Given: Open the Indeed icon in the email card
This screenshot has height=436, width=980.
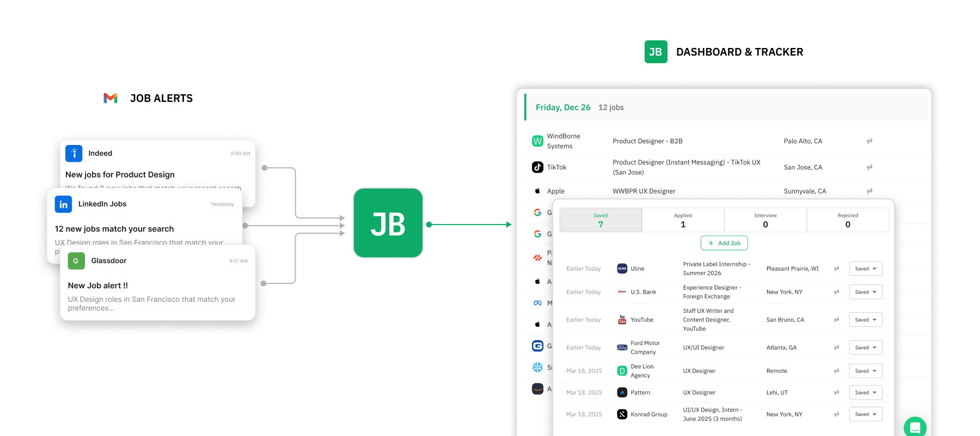Looking at the screenshot, I should click(74, 153).
